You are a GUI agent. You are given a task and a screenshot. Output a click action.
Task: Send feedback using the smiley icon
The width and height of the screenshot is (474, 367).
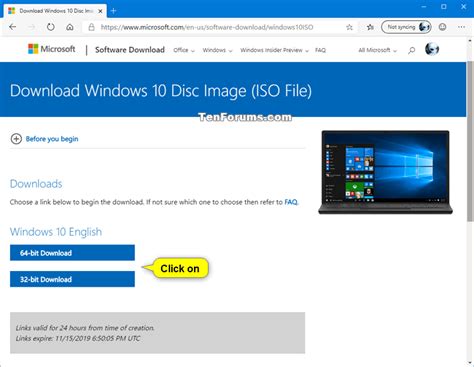pyautogui.click(x=442, y=27)
